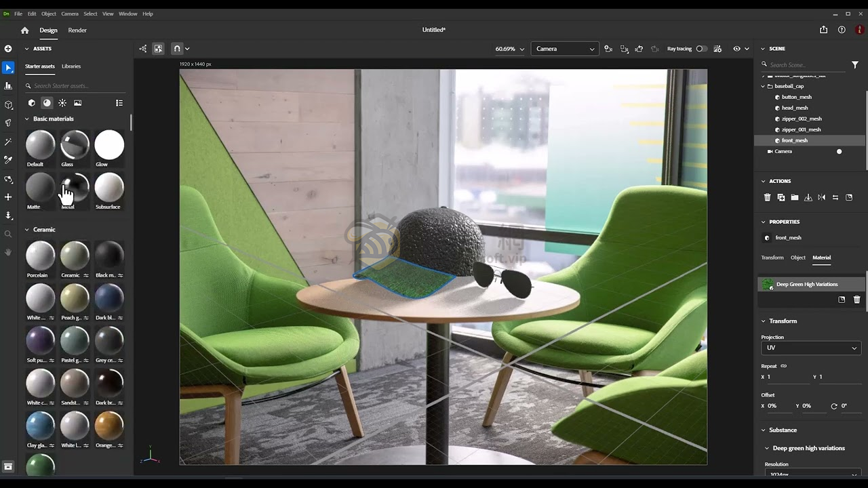Select the Camera row in scene
The height and width of the screenshot is (488, 868).
pos(810,151)
